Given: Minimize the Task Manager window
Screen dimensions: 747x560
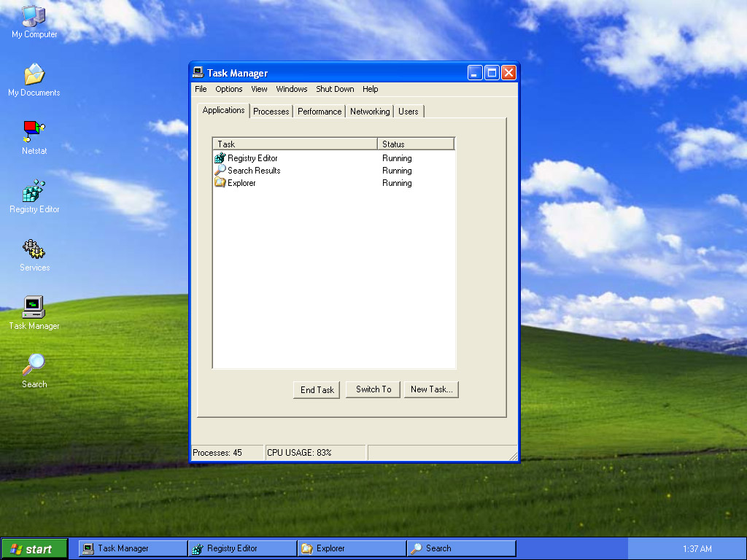Looking at the screenshot, I should [x=474, y=72].
